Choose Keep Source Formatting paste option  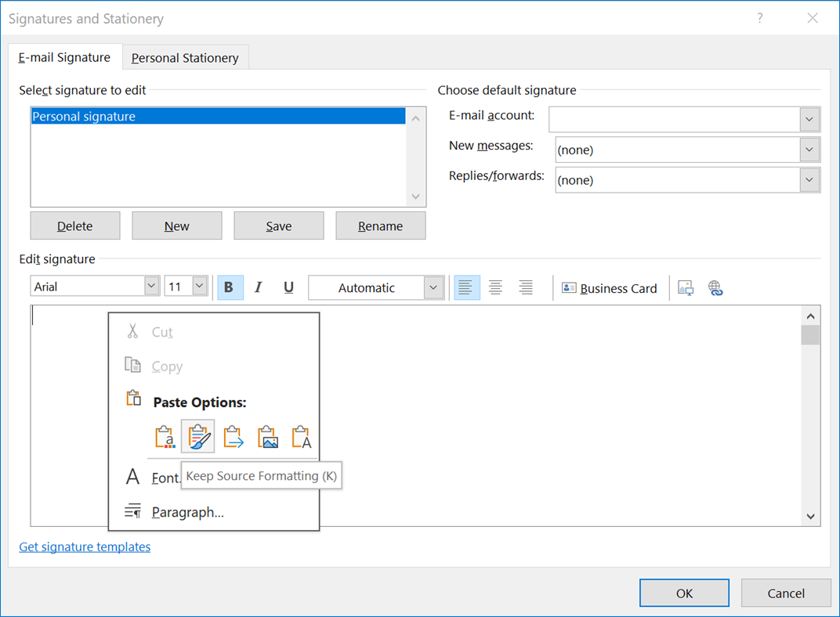point(198,436)
